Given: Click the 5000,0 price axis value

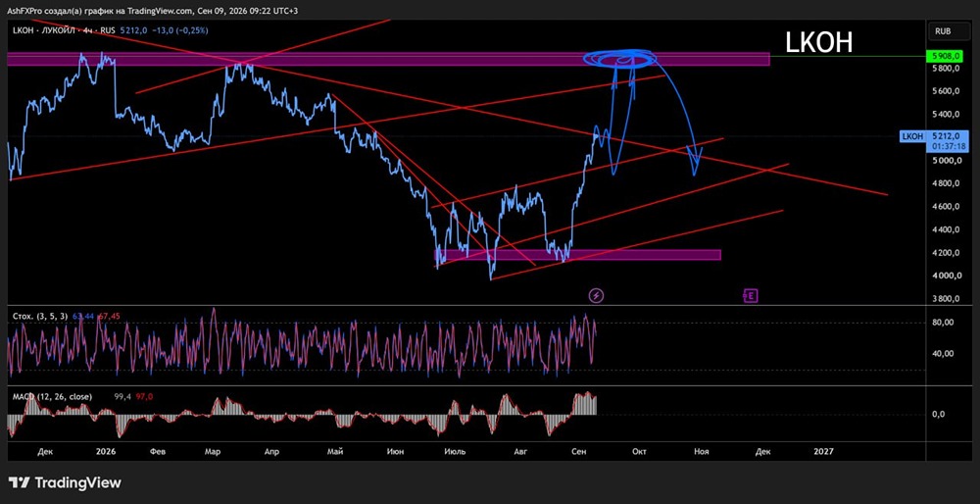Looking at the screenshot, I should pyautogui.click(x=947, y=161).
